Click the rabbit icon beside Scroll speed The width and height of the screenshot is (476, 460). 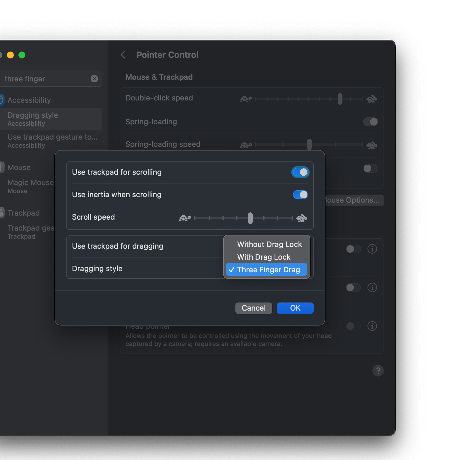point(301,218)
